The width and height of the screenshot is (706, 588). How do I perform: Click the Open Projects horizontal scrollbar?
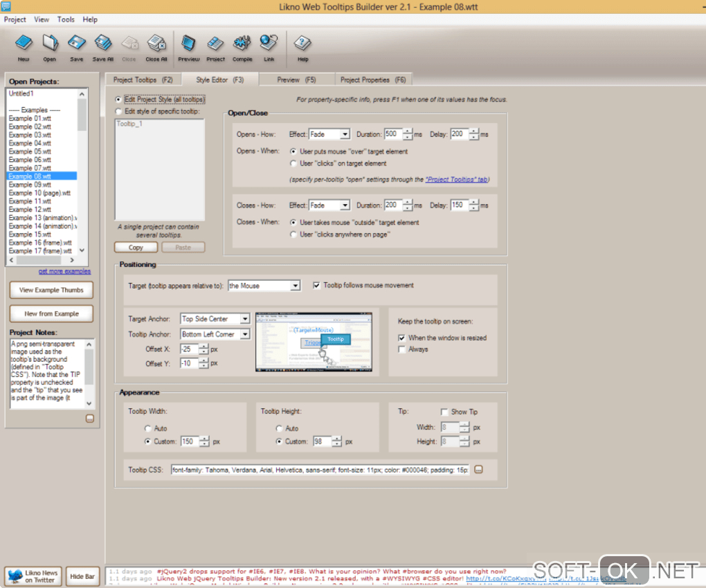tap(42, 260)
